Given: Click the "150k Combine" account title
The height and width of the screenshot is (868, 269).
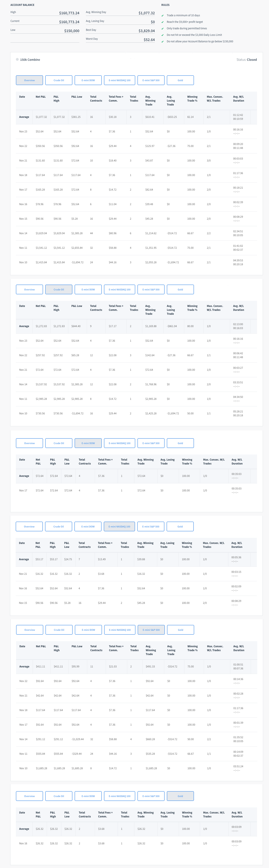Looking at the screenshot, I should click(x=30, y=60).
